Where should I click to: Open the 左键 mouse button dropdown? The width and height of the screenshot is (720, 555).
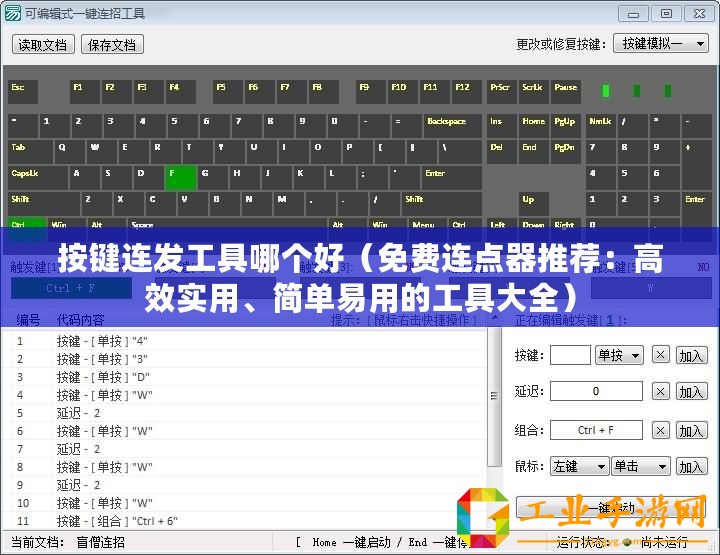[x=579, y=466]
